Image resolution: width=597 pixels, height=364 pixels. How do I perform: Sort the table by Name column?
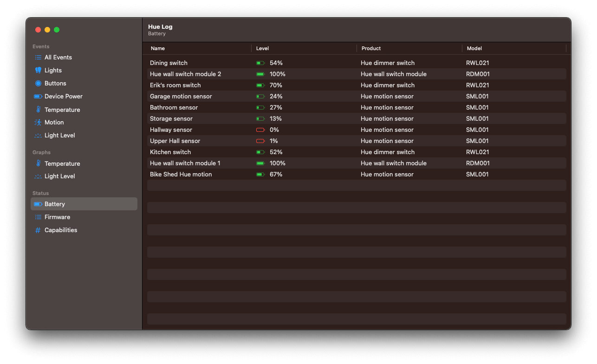pos(158,48)
